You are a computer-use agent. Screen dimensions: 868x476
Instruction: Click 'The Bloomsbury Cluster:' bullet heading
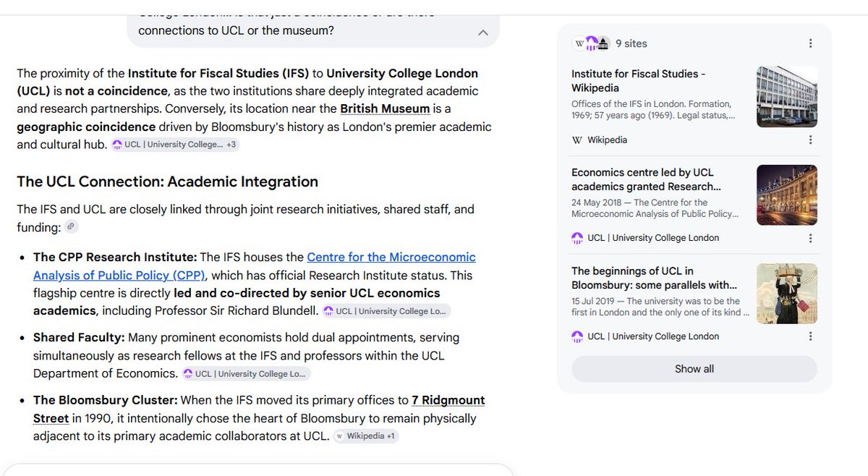pyautogui.click(x=106, y=400)
